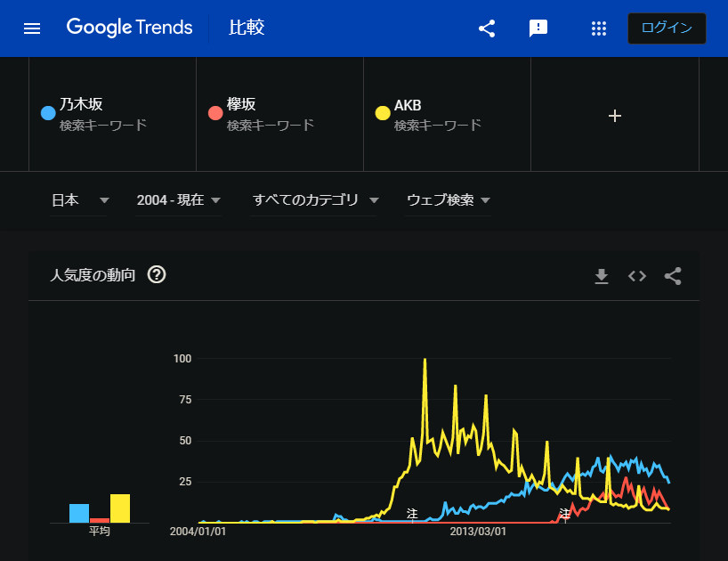The width and height of the screenshot is (728, 561).
Task: Download the interest over time CSV
Action: pyautogui.click(x=602, y=276)
